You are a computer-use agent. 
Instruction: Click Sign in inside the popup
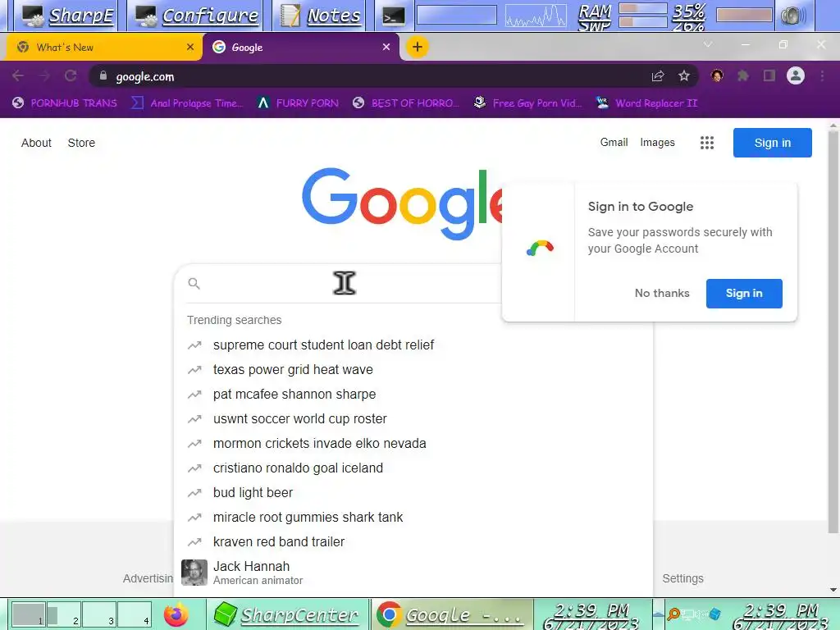point(743,293)
